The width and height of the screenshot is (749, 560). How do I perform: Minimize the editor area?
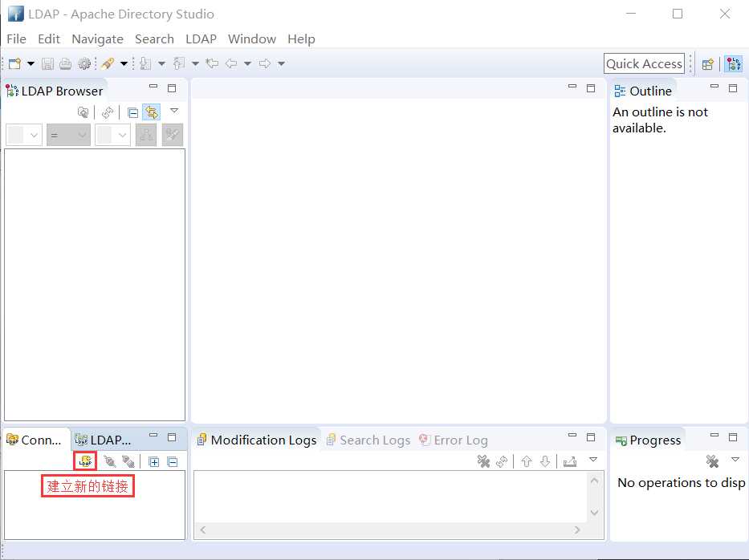(572, 87)
